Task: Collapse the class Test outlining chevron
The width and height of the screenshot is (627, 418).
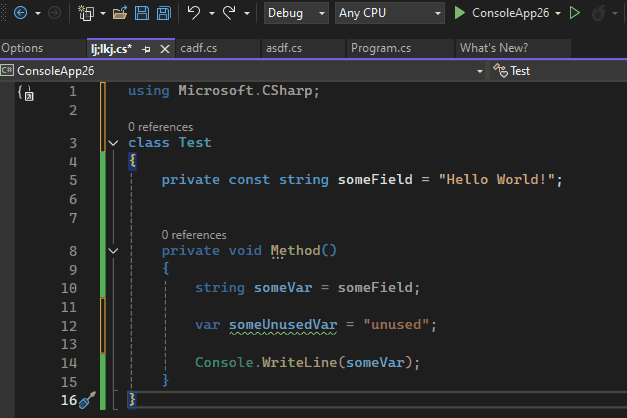Action: click(114, 143)
